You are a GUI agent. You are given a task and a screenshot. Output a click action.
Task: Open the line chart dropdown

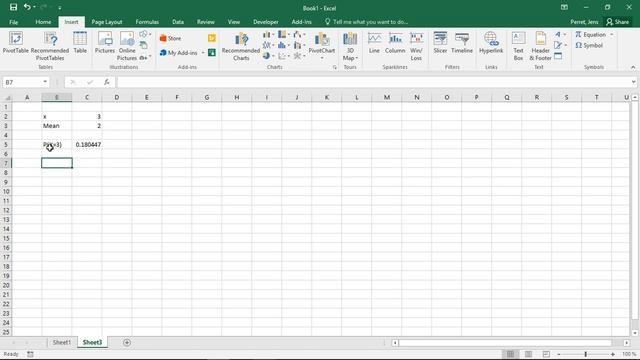pyautogui.click(x=268, y=45)
